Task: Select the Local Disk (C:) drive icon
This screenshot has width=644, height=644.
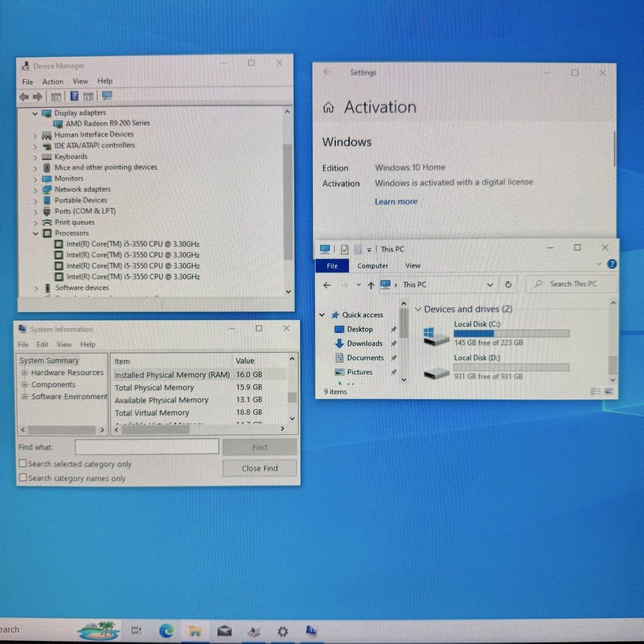Action: [436, 336]
